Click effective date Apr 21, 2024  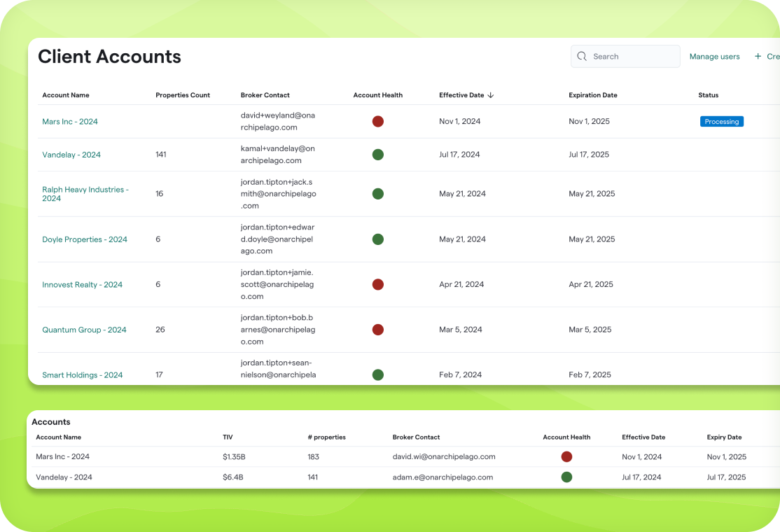(461, 284)
